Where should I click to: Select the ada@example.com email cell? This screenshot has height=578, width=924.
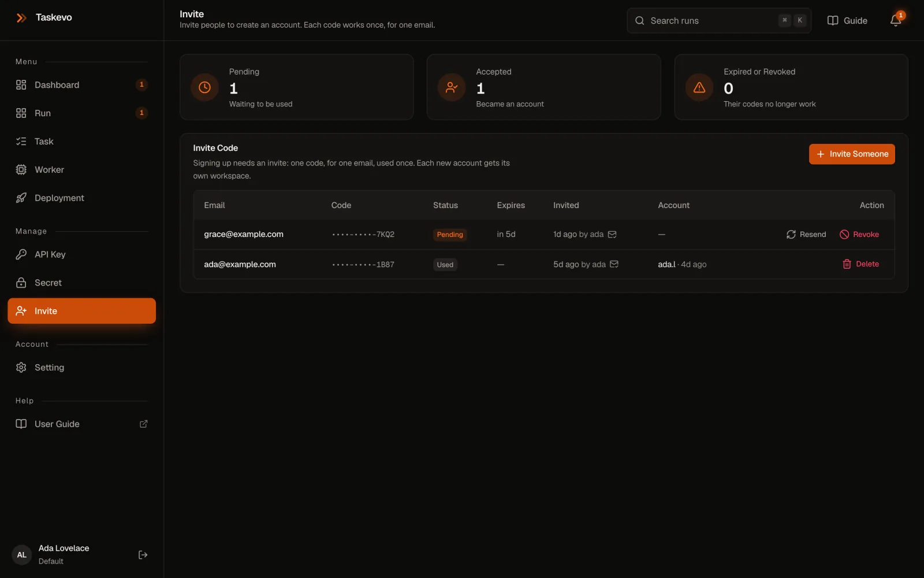[x=240, y=265]
